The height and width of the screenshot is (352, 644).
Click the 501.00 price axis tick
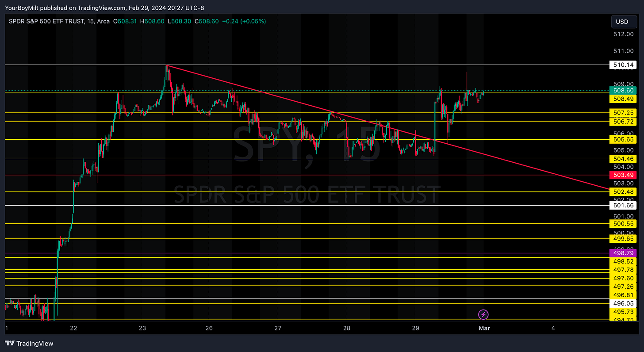point(623,216)
